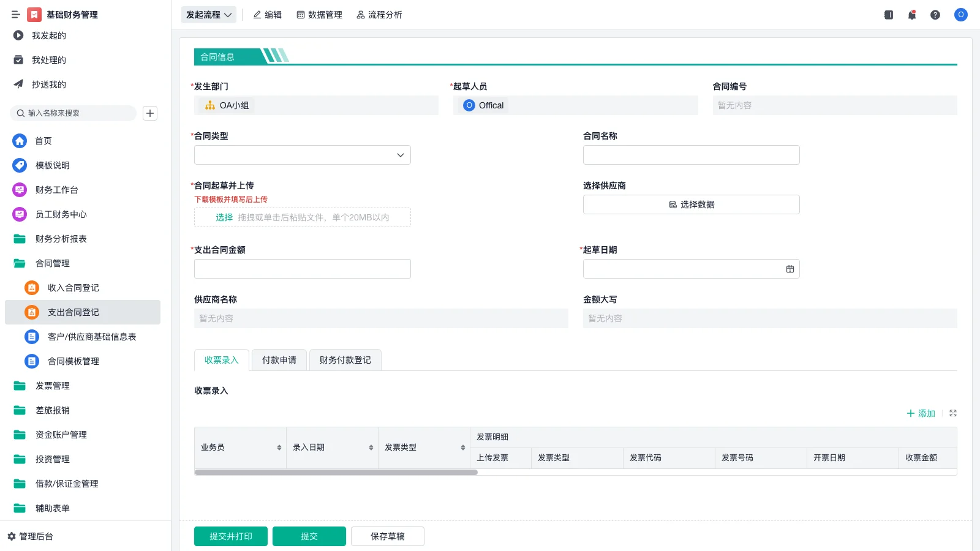Click the user avatar at top right

pyautogui.click(x=961, y=15)
